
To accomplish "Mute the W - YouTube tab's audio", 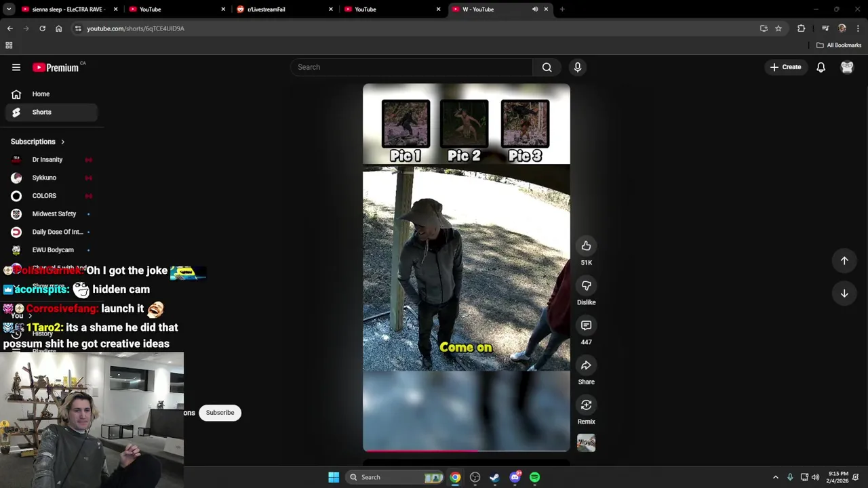I will pyautogui.click(x=535, y=9).
